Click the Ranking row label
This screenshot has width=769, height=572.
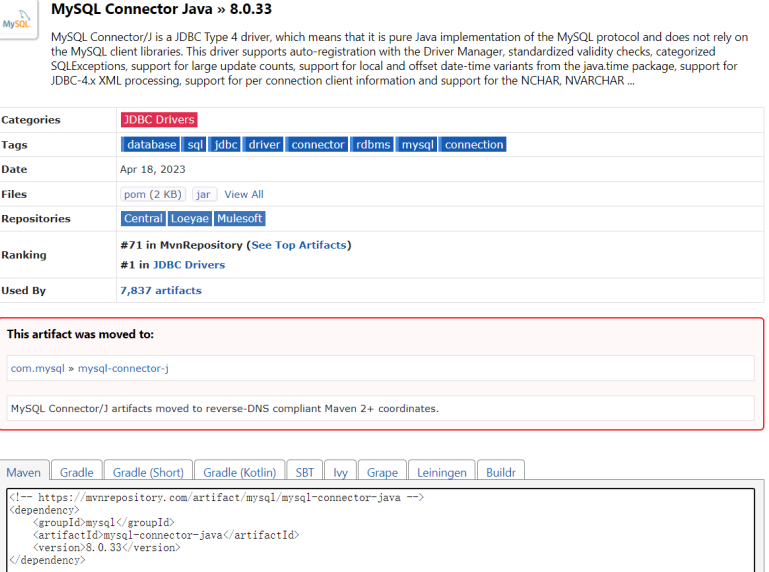[x=24, y=255]
